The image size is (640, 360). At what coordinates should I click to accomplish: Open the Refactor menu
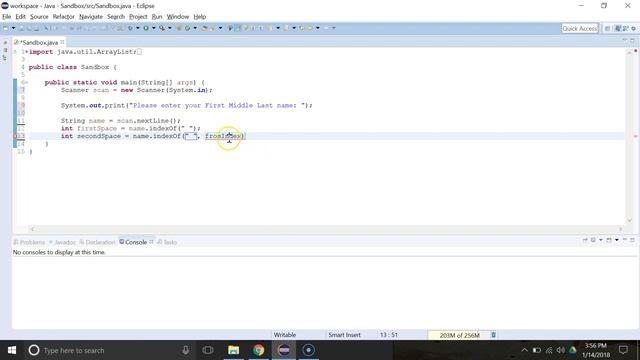63,17
